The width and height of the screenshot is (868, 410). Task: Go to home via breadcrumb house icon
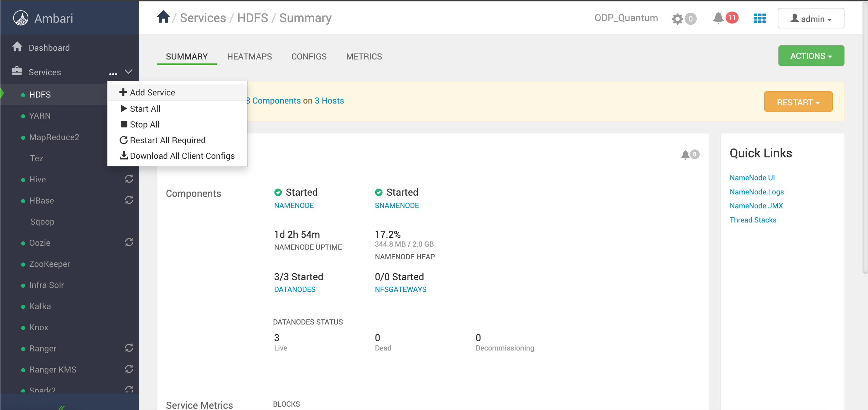coord(163,17)
